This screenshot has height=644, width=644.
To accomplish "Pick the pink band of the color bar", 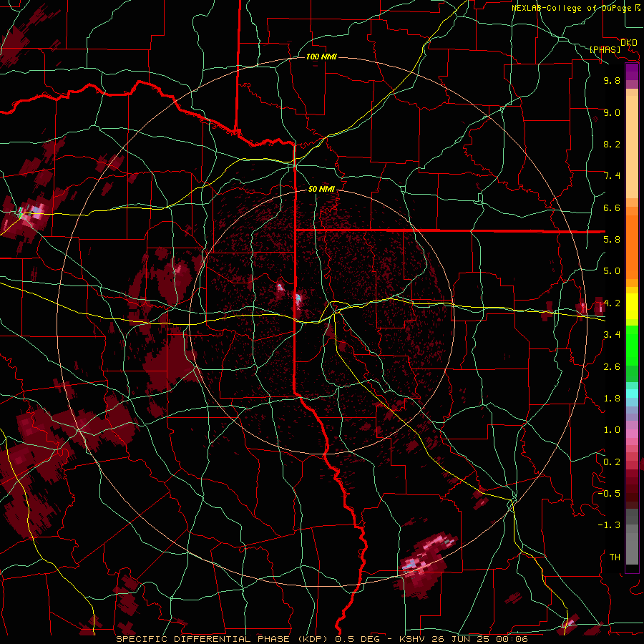I will (x=632, y=433).
